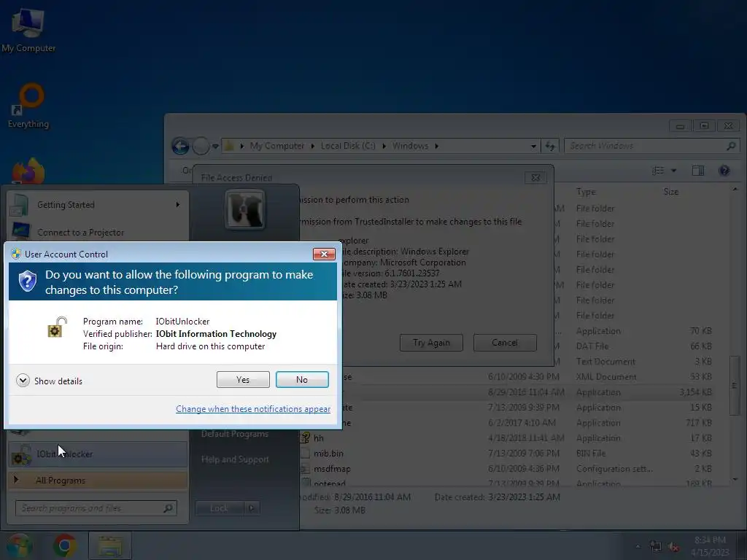Select the mib.bin file
The width and height of the screenshot is (747, 560).
pos(328,454)
